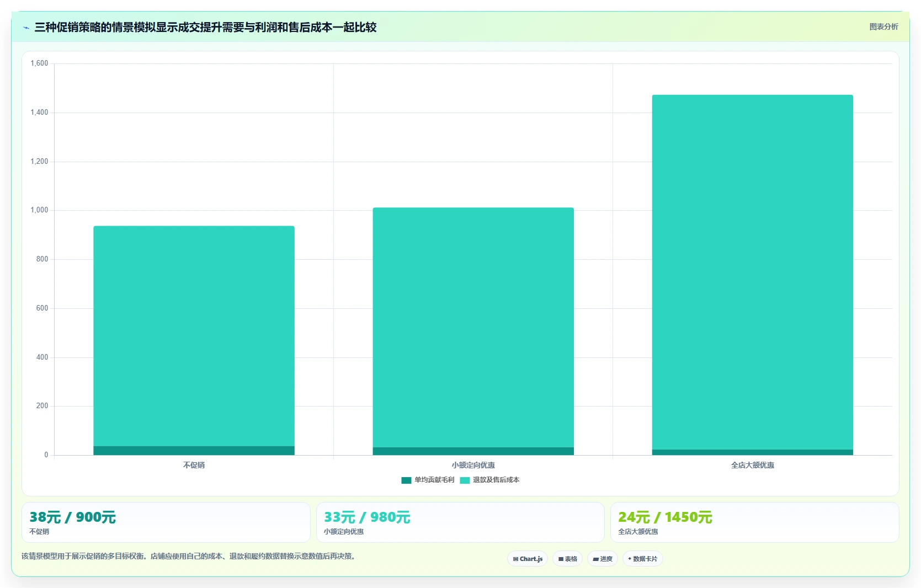Click the 小额定向优惠 x-axis label
Image resolution: width=921 pixels, height=588 pixels.
coord(473,465)
